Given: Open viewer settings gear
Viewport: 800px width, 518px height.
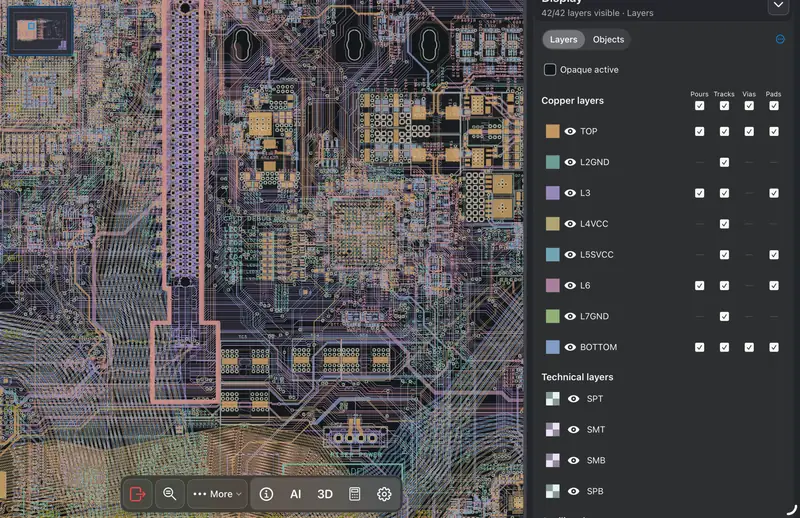Looking at the screenshot, I should point(384,494).
